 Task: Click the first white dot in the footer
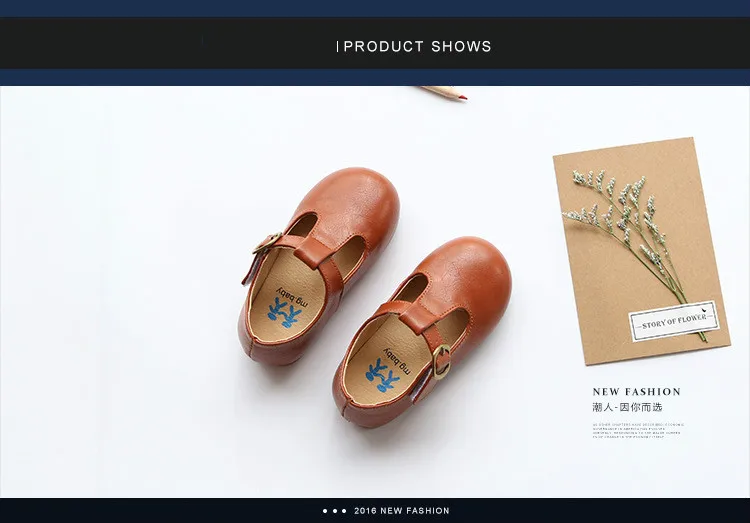click(x=325, y=511)
